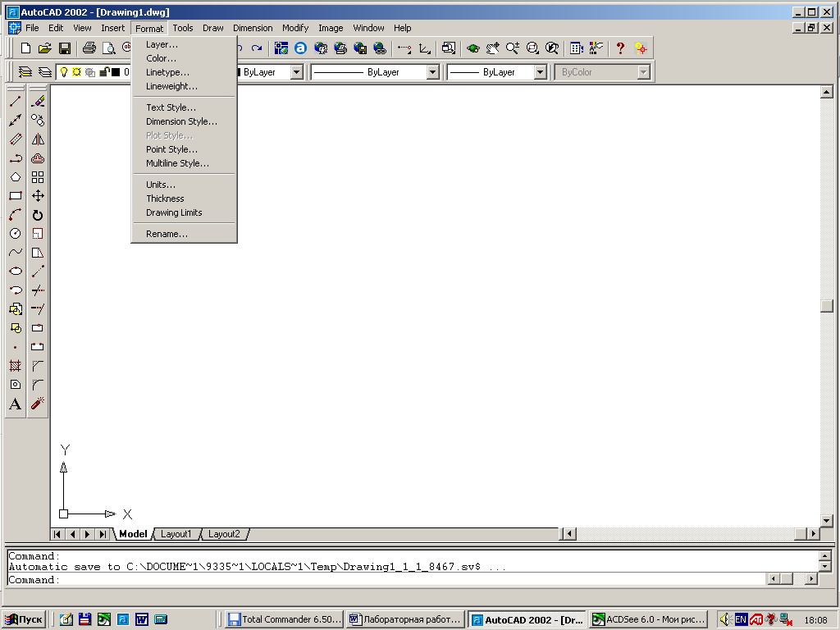
Task: Select the Offset tool
Action: [x=38, y=158]
